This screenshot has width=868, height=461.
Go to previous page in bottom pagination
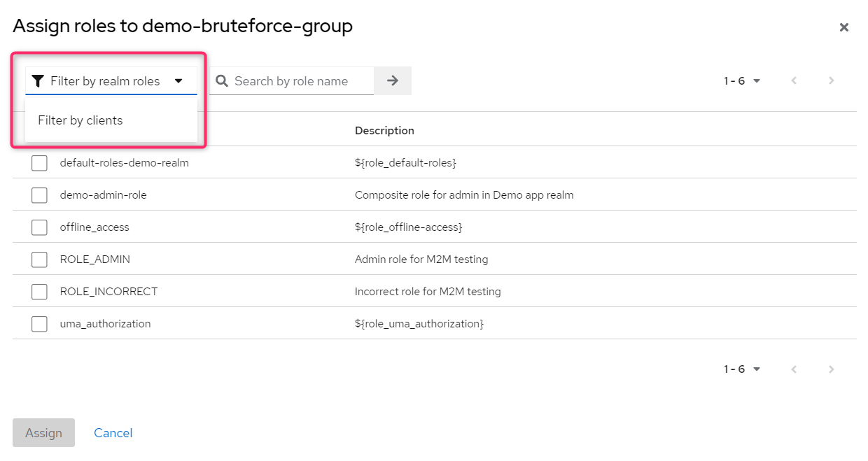point(794,369)
